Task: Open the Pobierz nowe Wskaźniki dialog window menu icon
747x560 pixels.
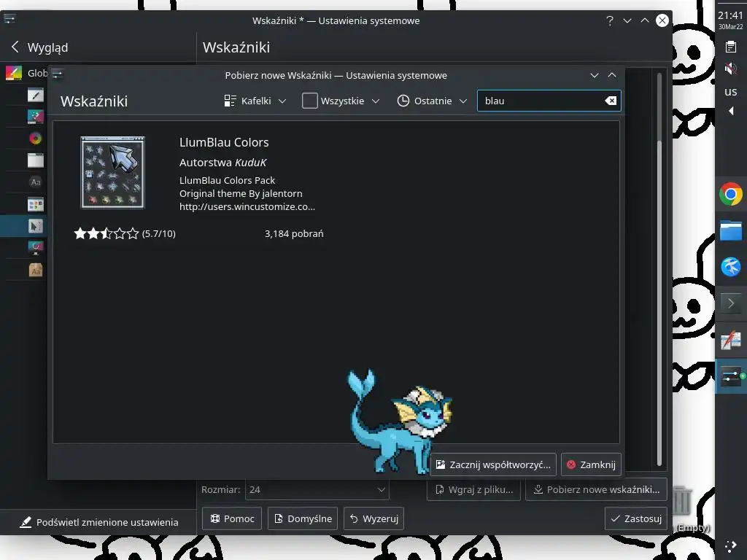Action: [57, 74]
